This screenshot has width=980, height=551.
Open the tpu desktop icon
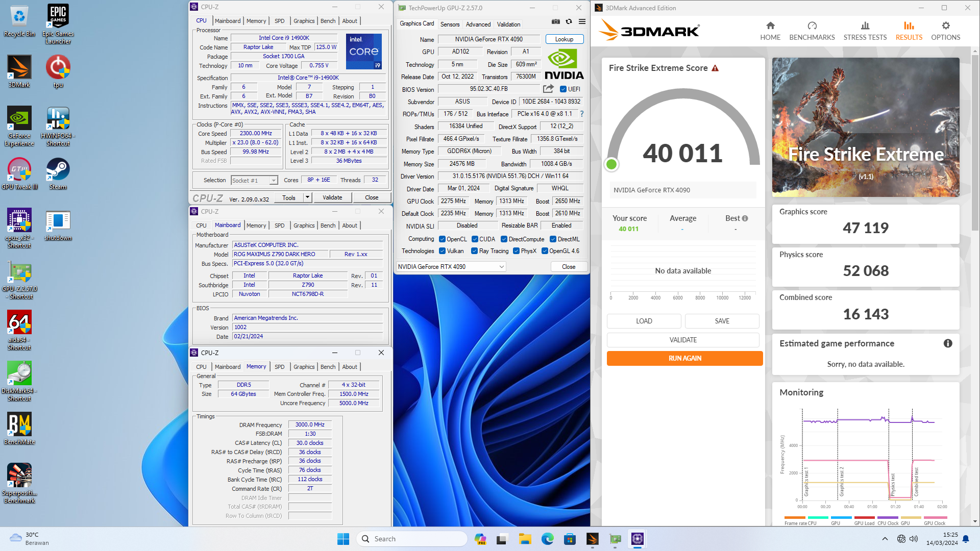(x=58, y=71)
